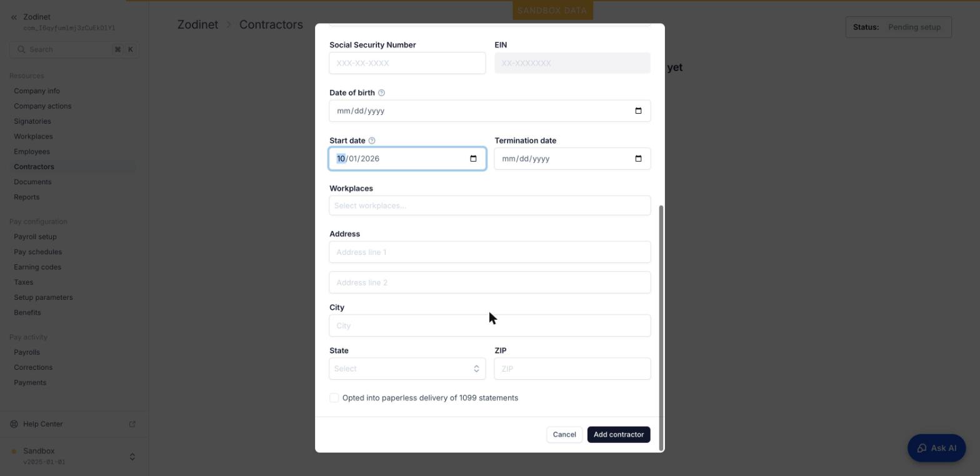Click the City input field
The height and width of the screenshot is (476, 980).
[x=490, y=325]
